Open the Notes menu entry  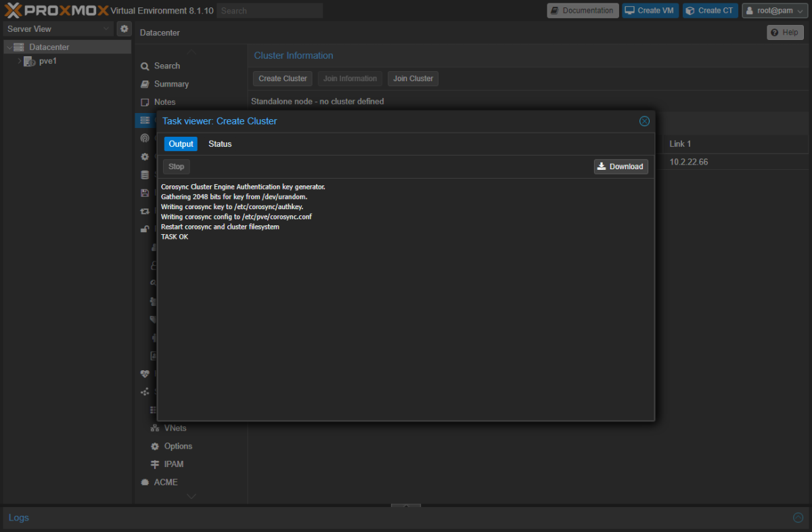coord(164,102)
